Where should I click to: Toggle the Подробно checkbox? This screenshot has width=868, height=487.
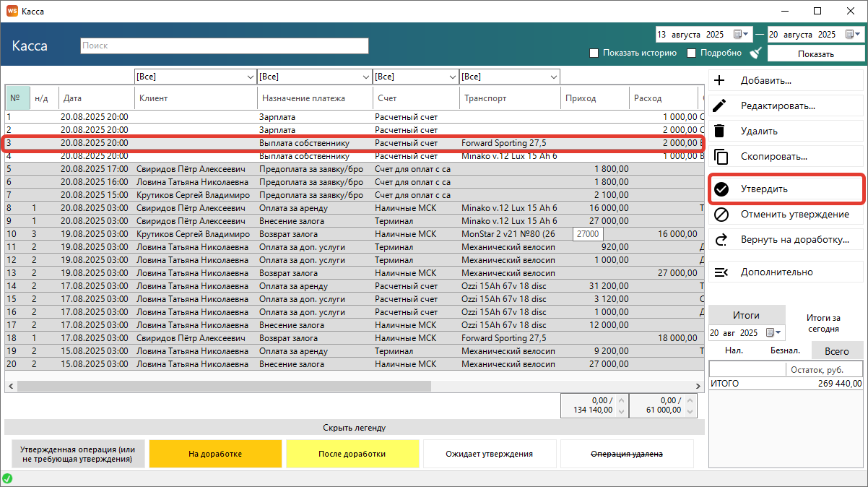(691, 53)
